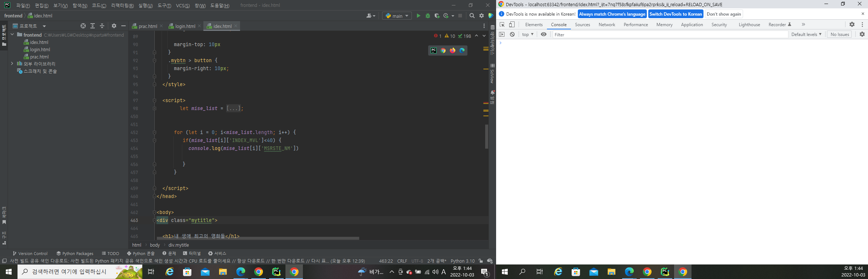Open Default levels log dropdown
Viewport: 868px width, 279px height.
806,34
